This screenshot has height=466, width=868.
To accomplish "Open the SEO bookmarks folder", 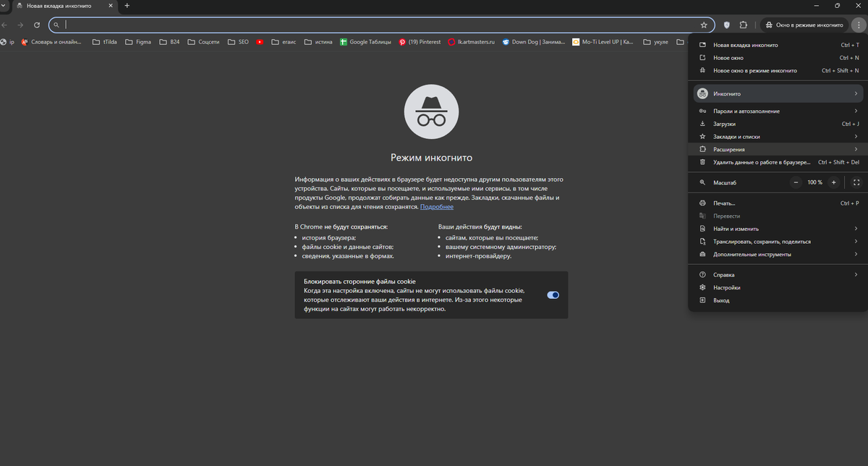I will [x=237, y=42].
